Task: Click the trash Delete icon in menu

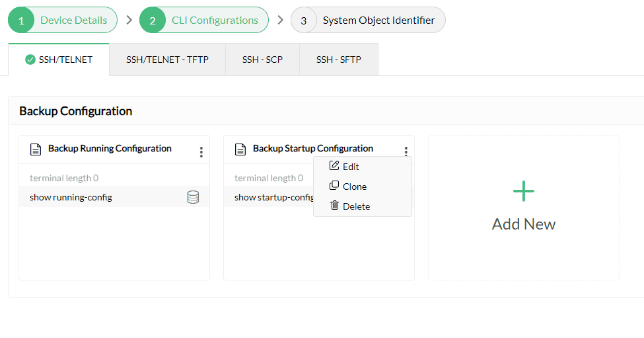Action: 334,206
